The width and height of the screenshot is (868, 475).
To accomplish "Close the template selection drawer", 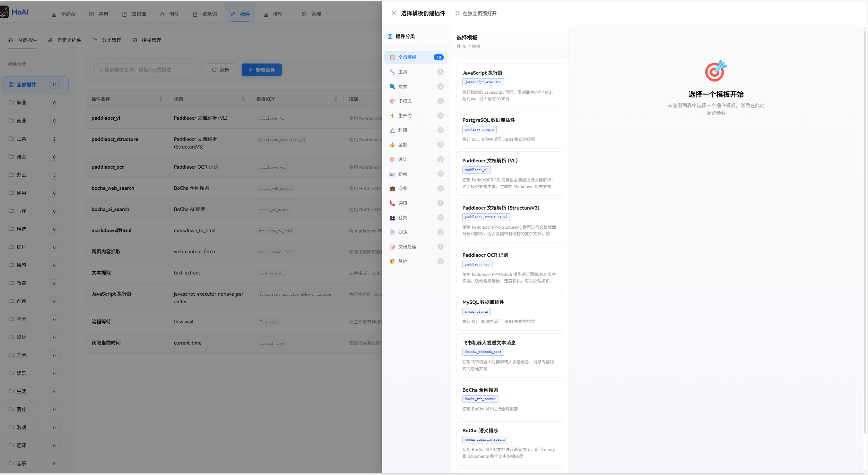I will pyautogui.click(x=394, y=14).
